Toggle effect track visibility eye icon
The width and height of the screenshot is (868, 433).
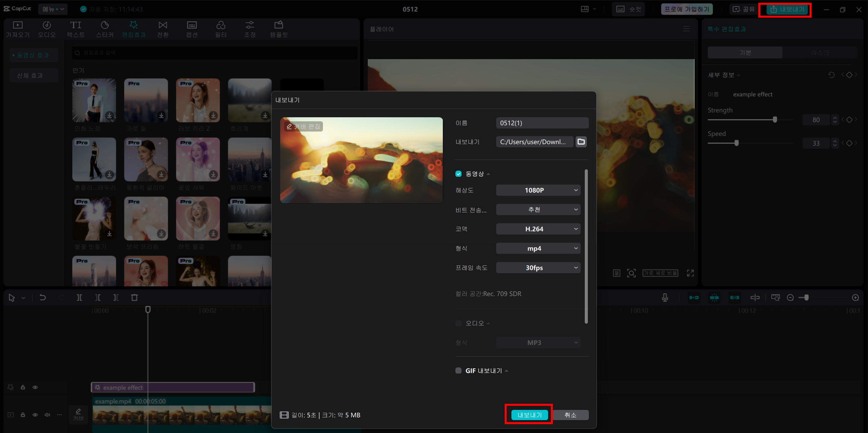point(35,387)
